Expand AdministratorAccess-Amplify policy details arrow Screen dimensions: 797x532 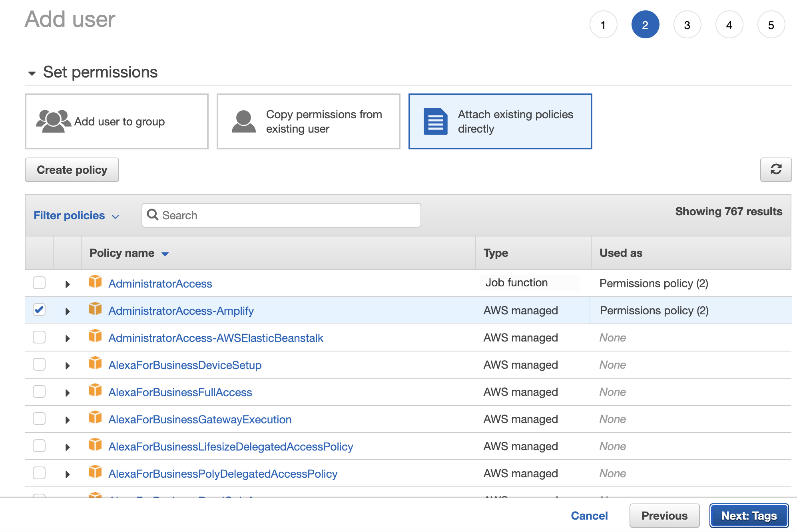pyautogui.click(x=68, y=311)
